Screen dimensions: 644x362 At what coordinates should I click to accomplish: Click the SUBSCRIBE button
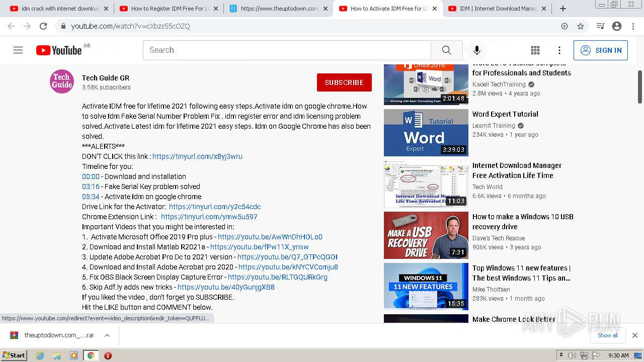(x=344, y=82)
